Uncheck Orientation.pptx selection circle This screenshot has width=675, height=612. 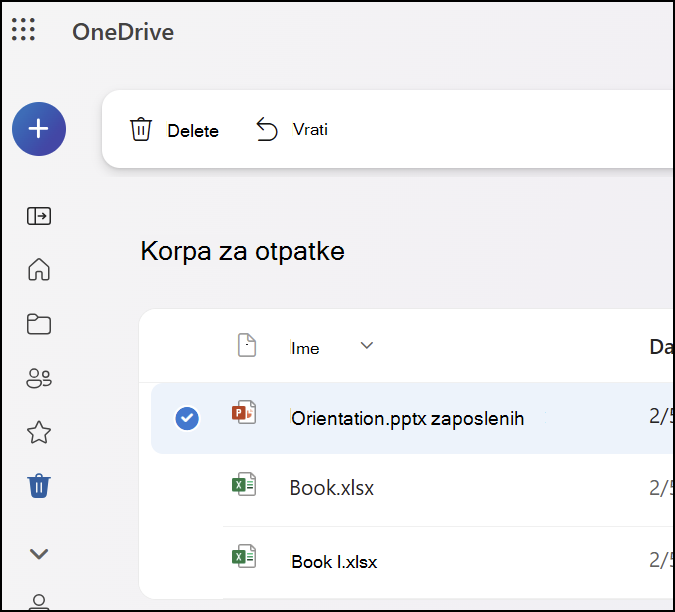pyautogui.click(x=187, y=418)
